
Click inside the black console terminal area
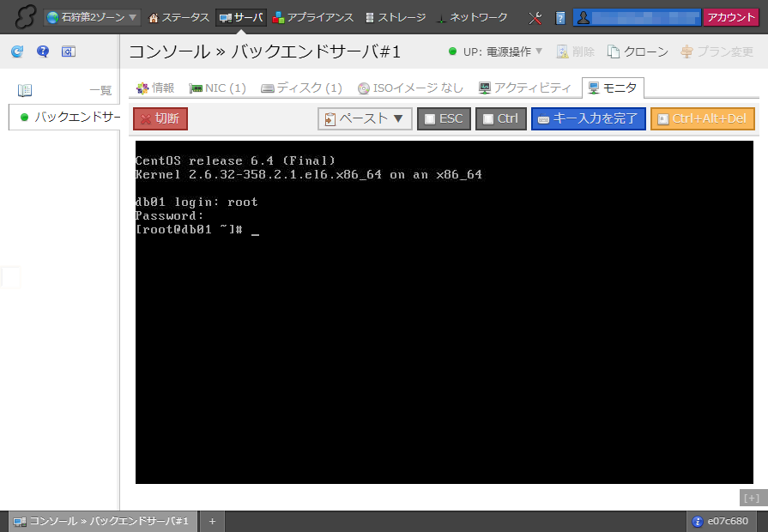pyautogui.click(x=444, y=343)
